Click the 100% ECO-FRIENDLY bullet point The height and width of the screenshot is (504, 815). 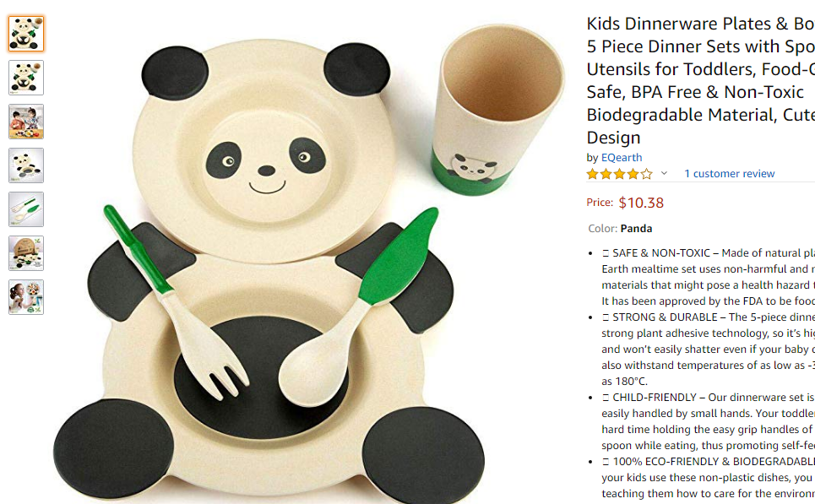709,478
